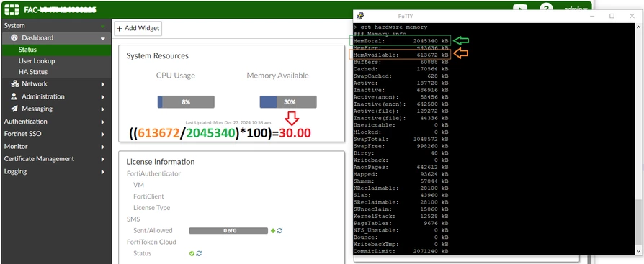Click the Fortinet logo in the header
Viewport: 644px width, 264px height.
tap(12, 9)
